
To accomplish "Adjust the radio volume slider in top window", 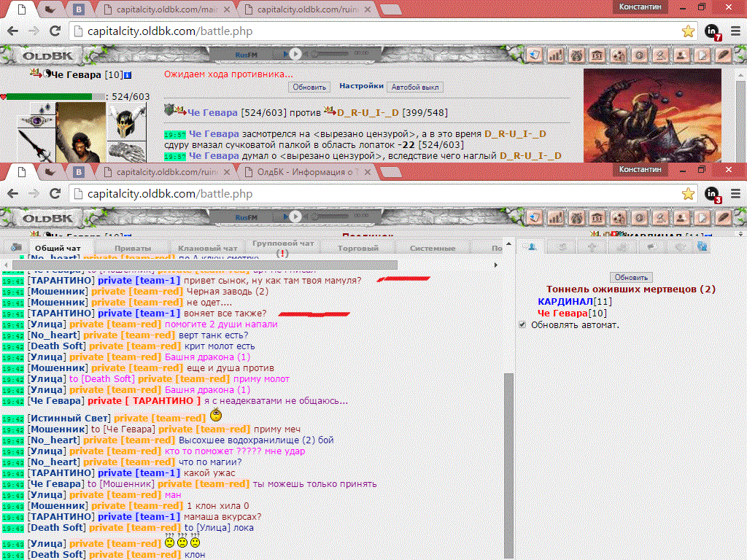I will coord(331,54).
